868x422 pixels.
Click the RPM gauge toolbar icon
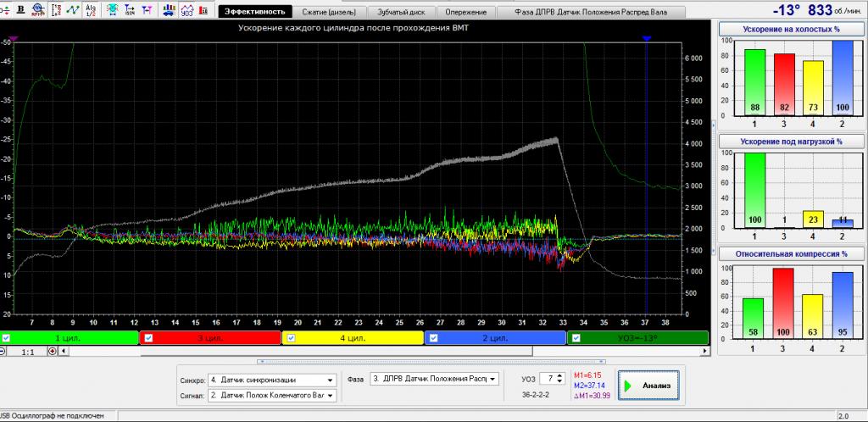point(38,9)
